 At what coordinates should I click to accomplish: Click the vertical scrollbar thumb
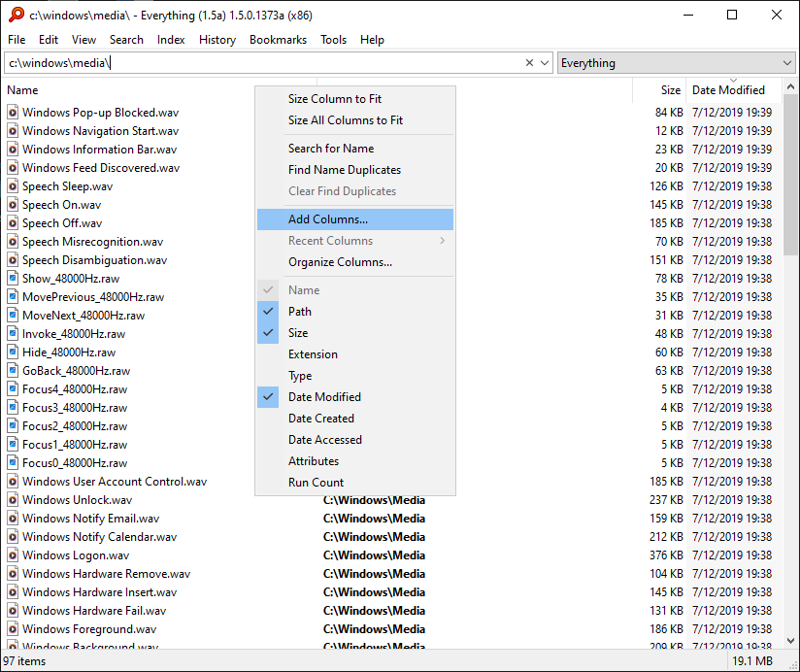pos(790,174)
